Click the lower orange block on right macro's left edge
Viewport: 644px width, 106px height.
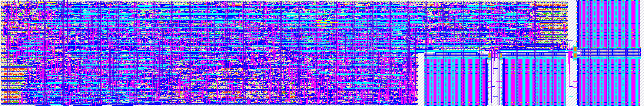coord(575,57)
